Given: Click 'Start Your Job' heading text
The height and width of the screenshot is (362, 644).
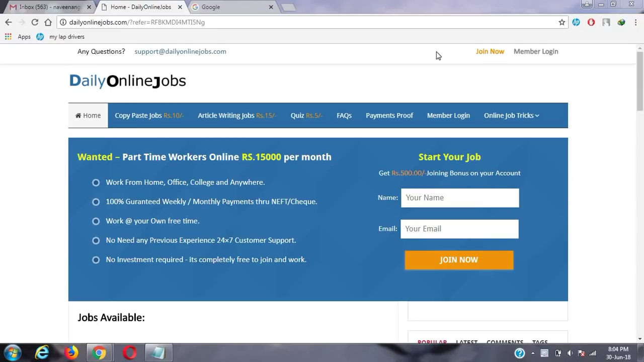Looking at the screenshot, I should (x=450, y=157).
